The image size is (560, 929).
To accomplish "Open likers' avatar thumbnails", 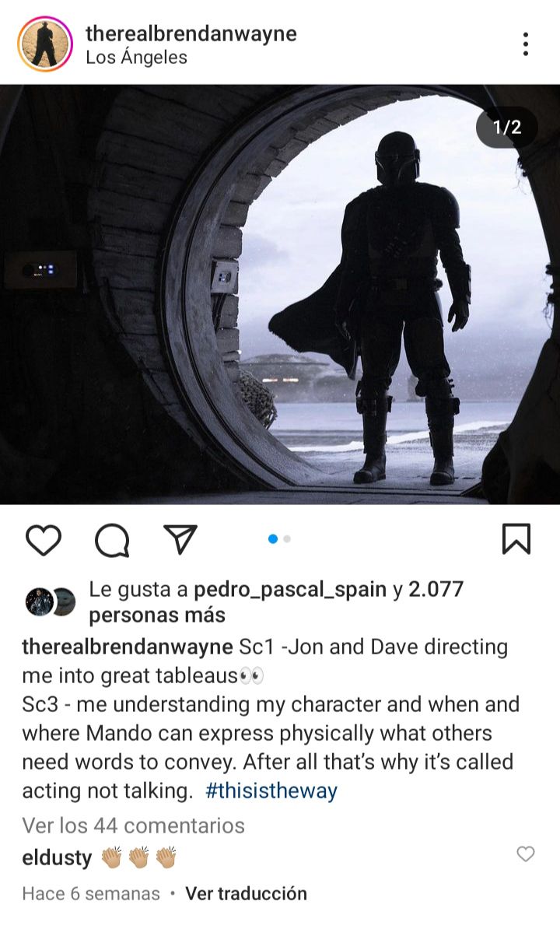I will pos(51,602).
